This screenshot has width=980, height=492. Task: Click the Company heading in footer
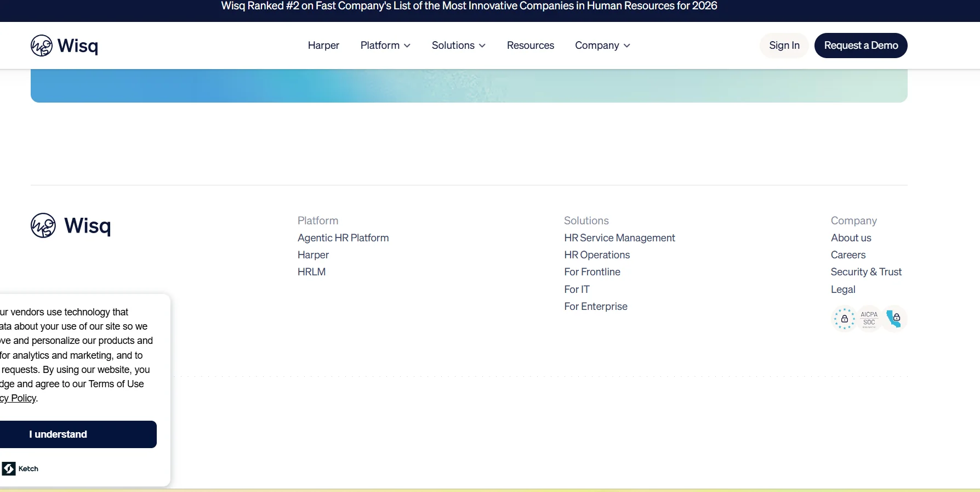[853, 220]
